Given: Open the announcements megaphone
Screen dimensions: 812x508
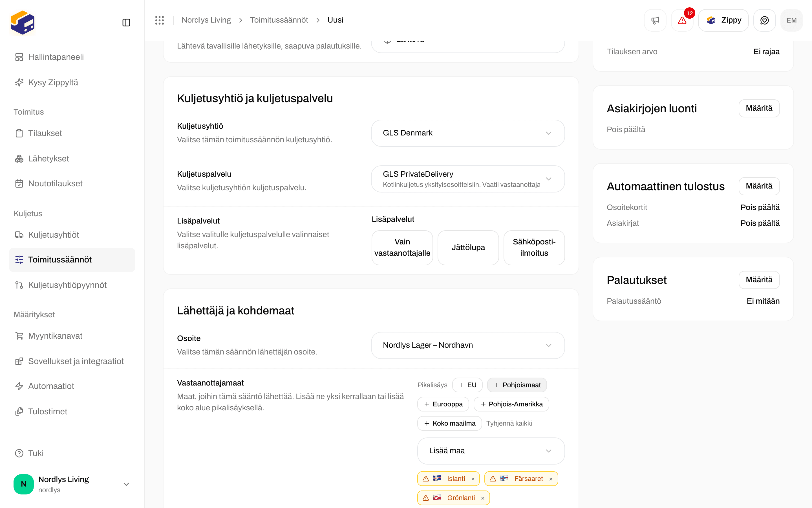Looking at the screenshot, I should point(655,20).
